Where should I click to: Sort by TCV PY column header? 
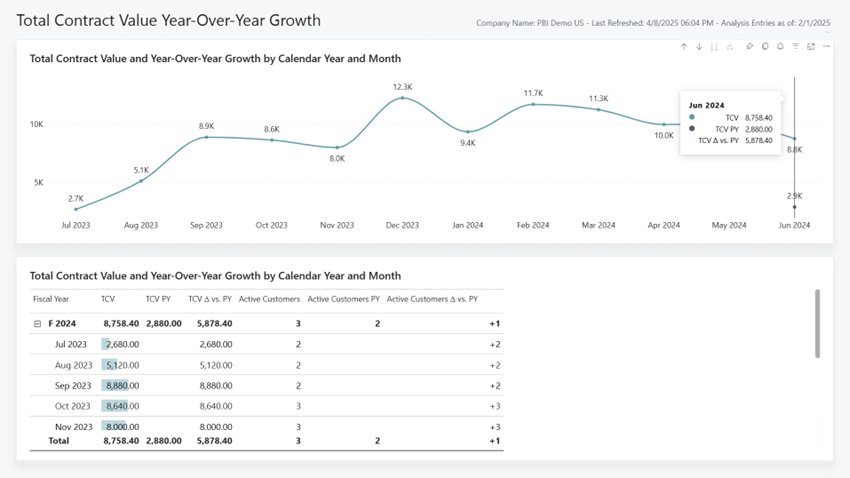[x=158, y=299]
